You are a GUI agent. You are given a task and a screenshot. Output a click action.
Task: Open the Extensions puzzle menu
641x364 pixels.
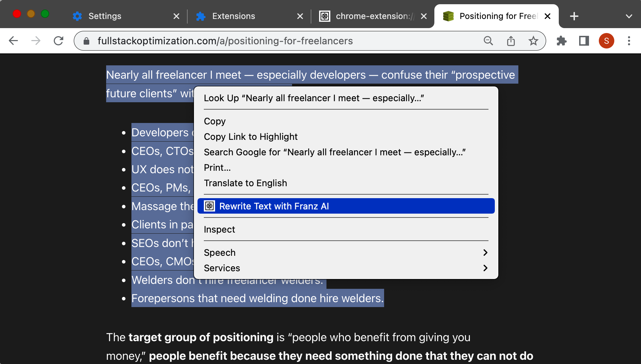pyautogui.click(x=562, y=41)
